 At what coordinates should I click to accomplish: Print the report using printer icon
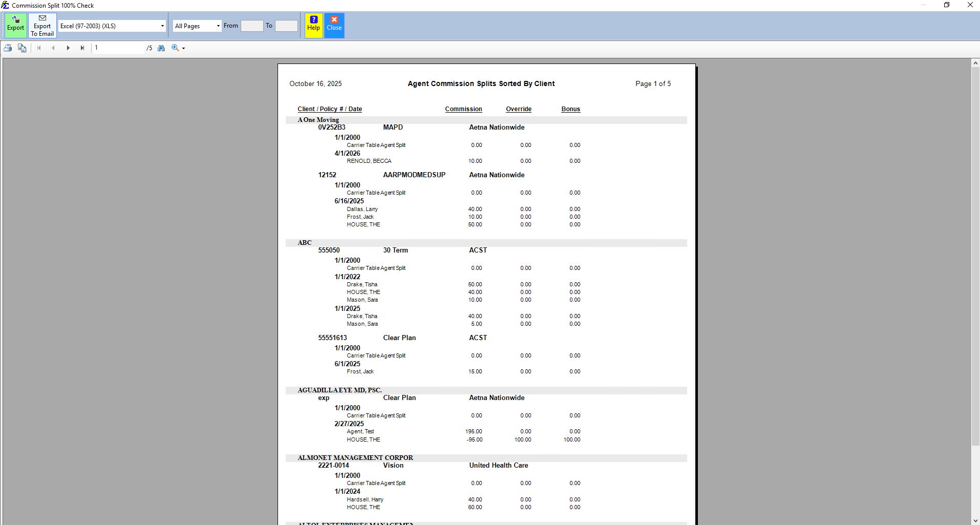[8, 48]
